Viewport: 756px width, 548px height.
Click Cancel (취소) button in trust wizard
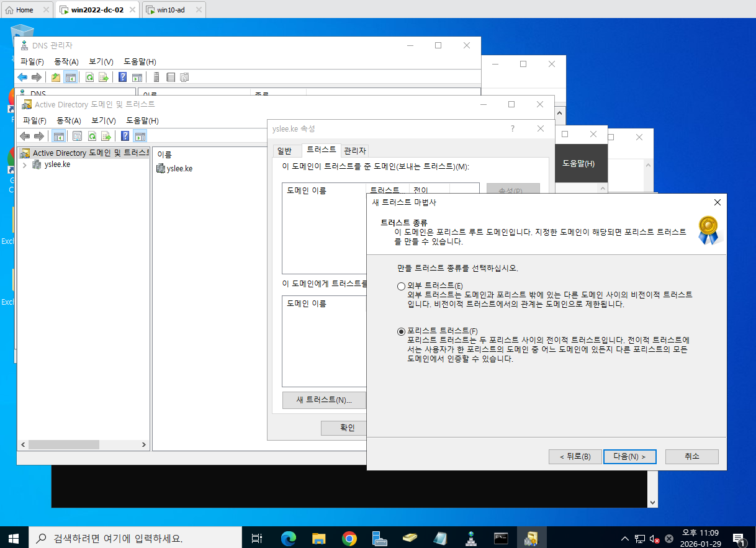(x=692, y=457)
